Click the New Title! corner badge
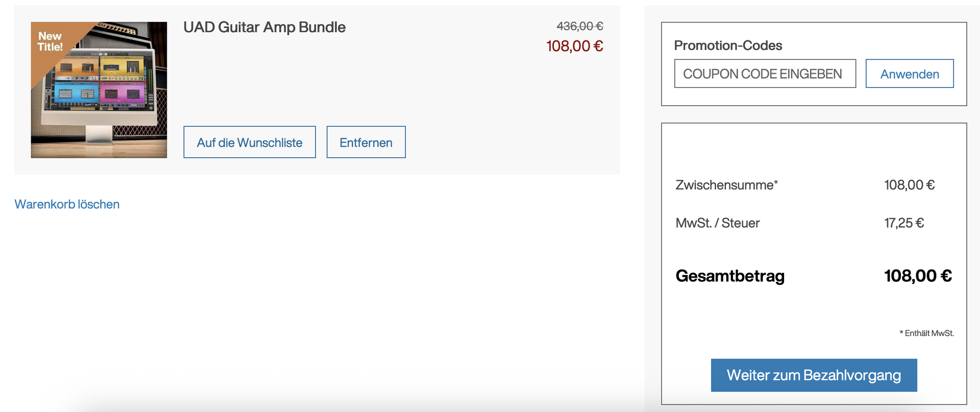Image resolution: width=980 pixels, height=412 pixels. (x=50, y=41)
